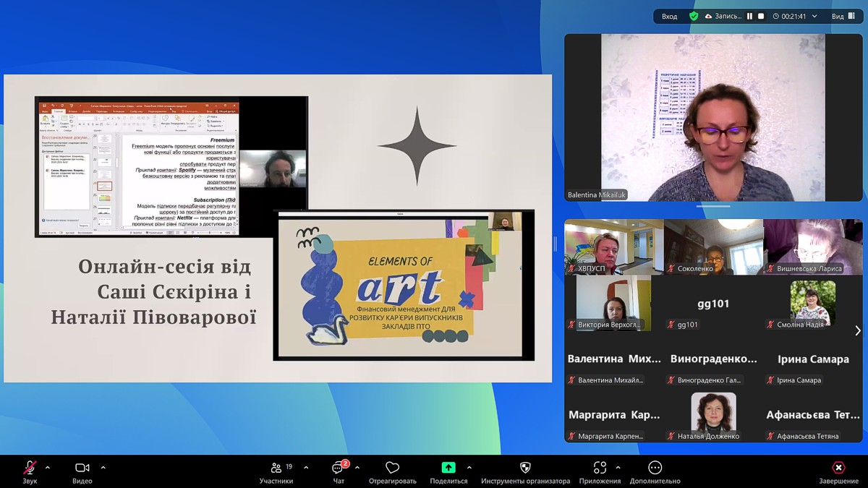868x488 pixels.
Task: Select the ХВПУСП participant video tile
Action: tap(614, 247)
